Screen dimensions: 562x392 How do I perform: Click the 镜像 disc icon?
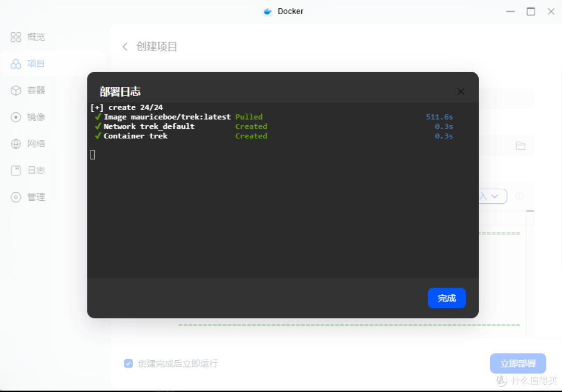pyautogui.click(x=16, y=117)
